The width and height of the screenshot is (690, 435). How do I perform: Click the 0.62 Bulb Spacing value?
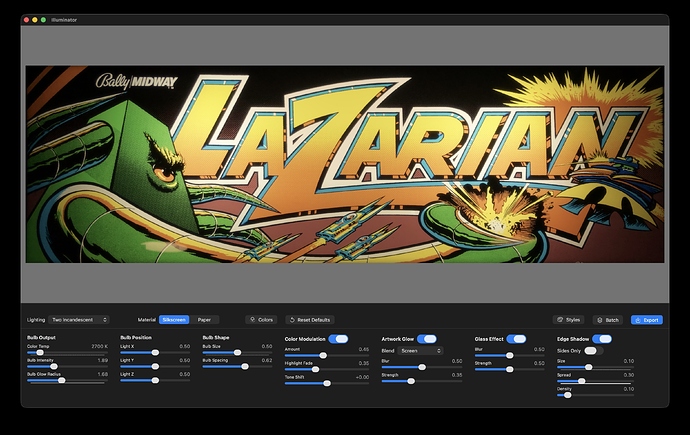point(267,360)
